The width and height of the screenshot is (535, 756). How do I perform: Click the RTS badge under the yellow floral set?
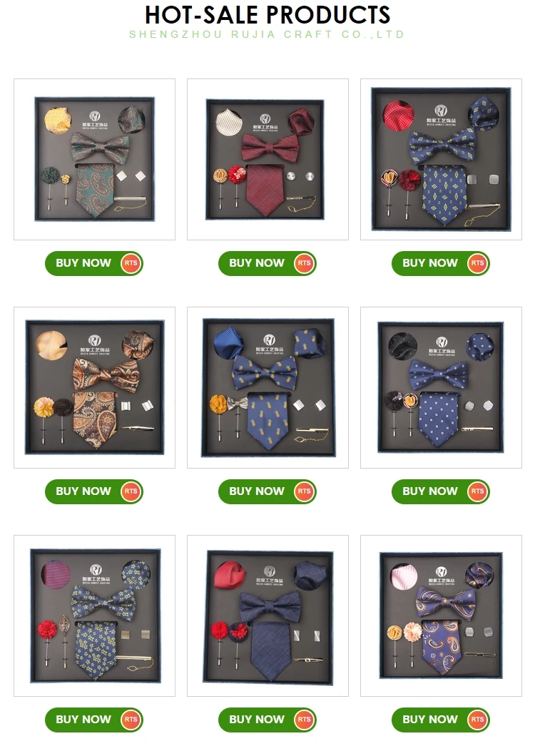(x=131, y=720)
